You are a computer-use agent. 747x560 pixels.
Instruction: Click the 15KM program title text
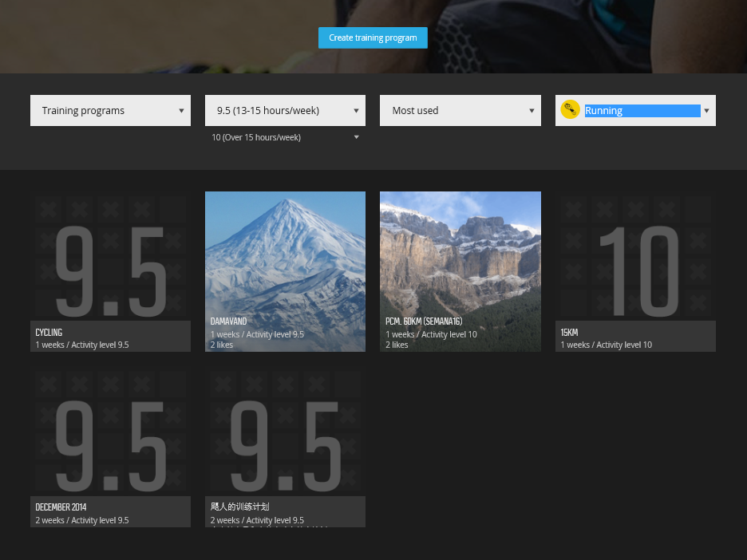click(569, 333)
